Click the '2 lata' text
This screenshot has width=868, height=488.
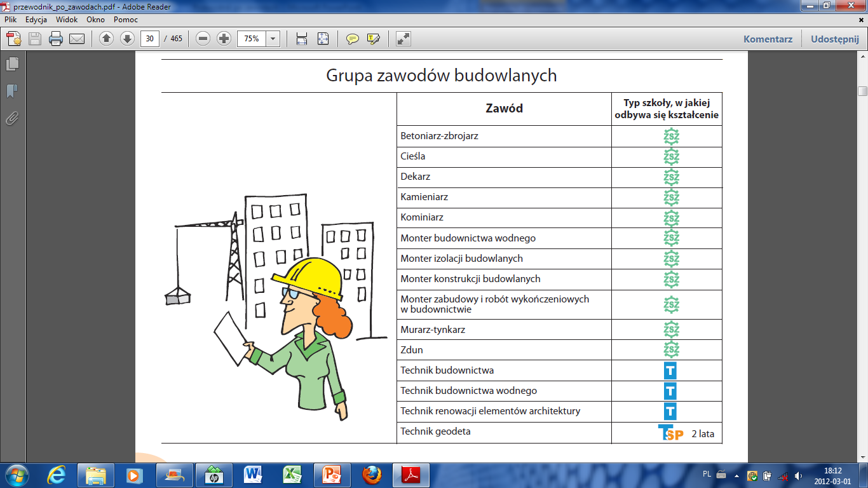point(703,434)
